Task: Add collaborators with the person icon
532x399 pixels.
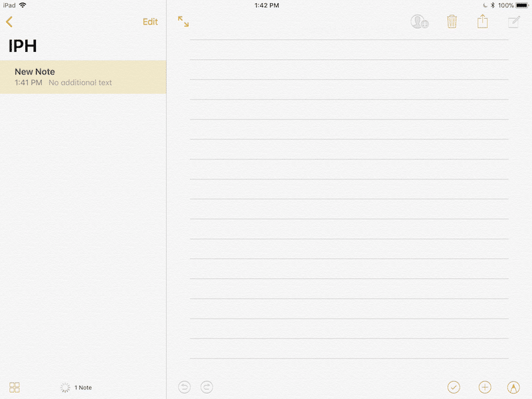Action: click(419, 22)
